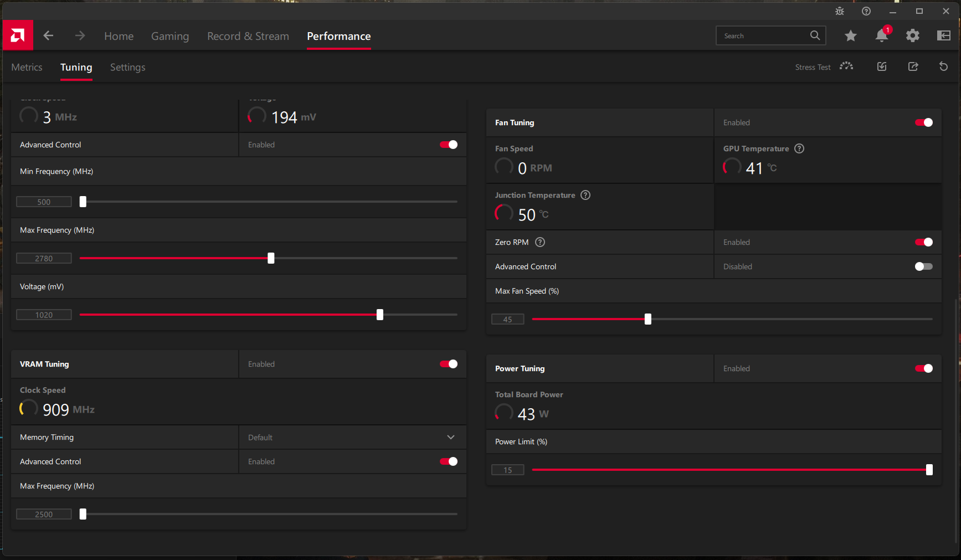Open favorites star icon

pyautogui.click(x=851, y=36)
